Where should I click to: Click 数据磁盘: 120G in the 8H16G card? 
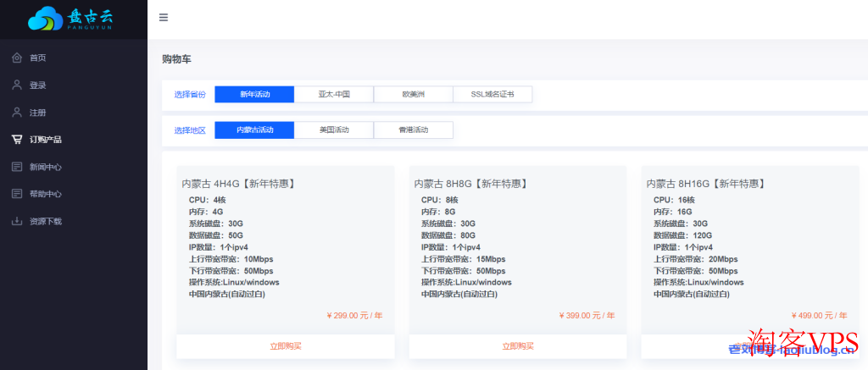click(x=683, y=235)
